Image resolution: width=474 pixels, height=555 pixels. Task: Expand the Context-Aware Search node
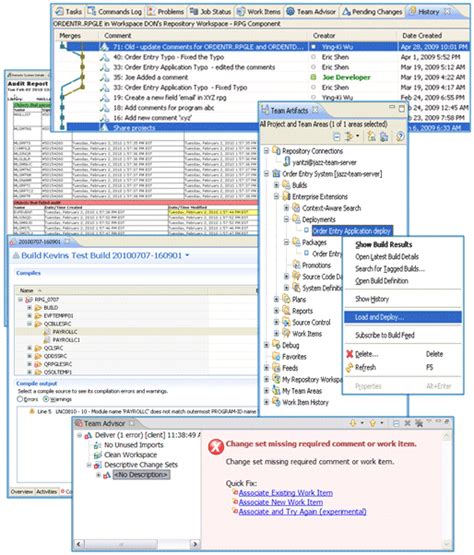click(286, 208)
